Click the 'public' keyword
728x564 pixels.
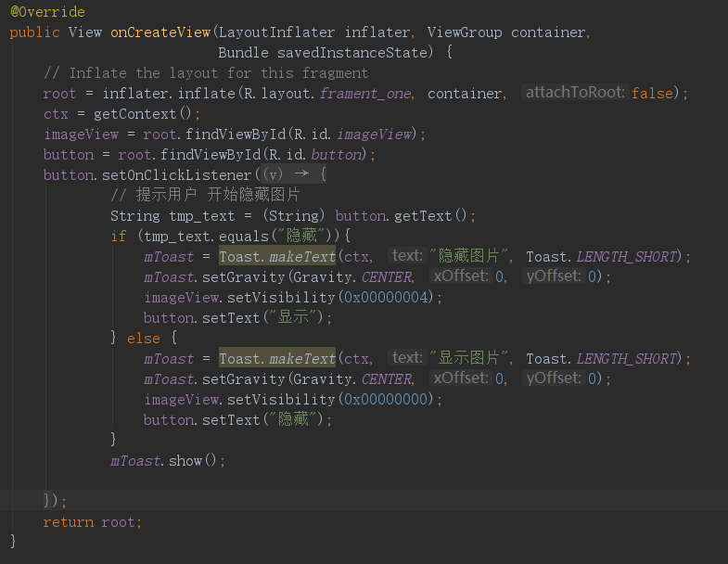pyautogui.click(x=35, y=32)
